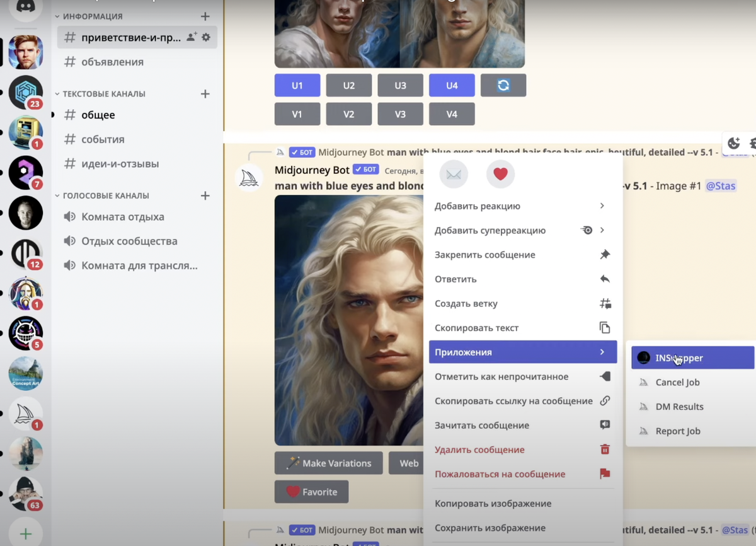Choose Report Job app command

(693, 431)
